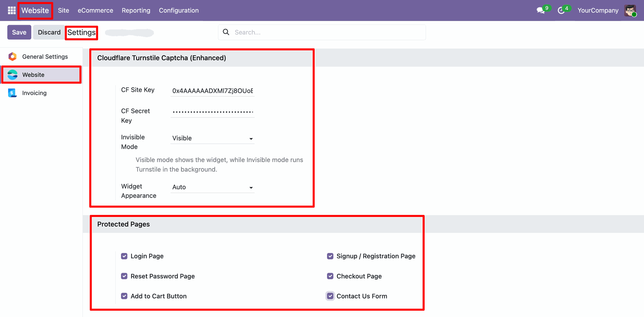Edit the CF Site Key field
Viewport: 644px width, 317px height.
click(x=212, y=91)
